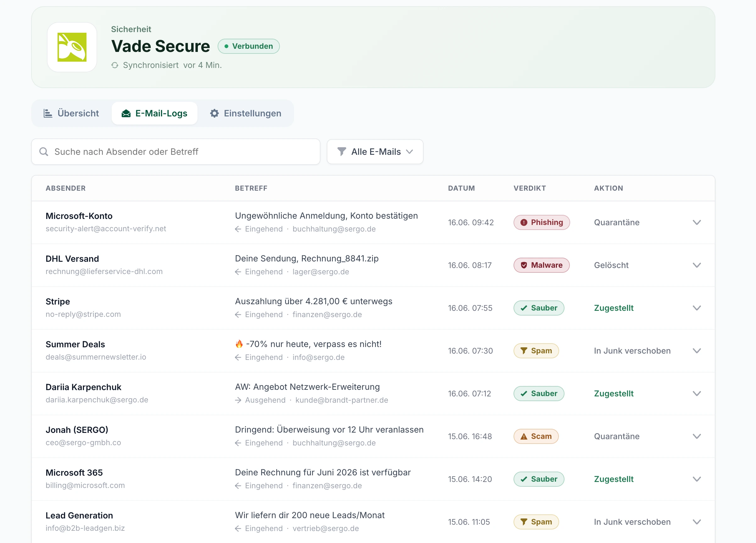This screenshot has width=756, height=543.
Task: Click the search magnifier icon
Action: [x=44, y=152]
